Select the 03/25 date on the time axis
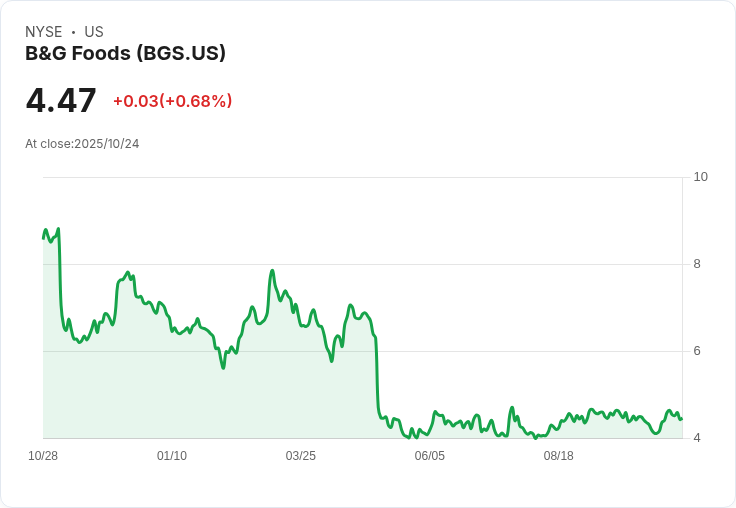Image resolution: width=736 pixels, height=508 pixels. click(300, 456)
